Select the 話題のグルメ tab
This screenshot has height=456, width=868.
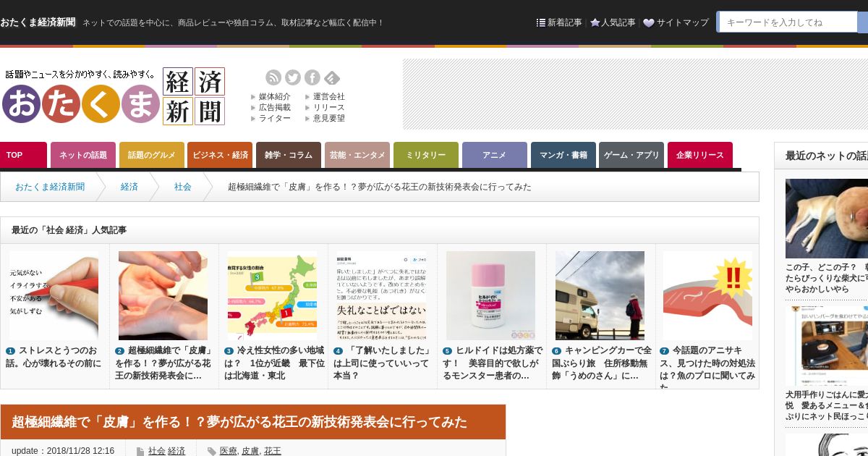click(152, 155)
